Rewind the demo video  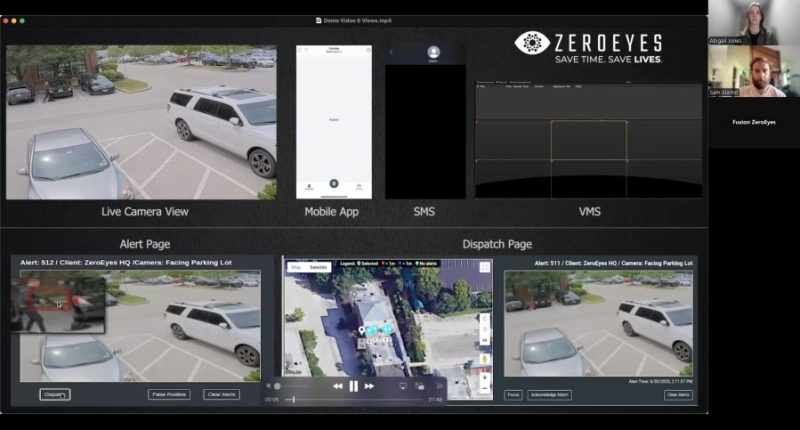pos(338,387)
